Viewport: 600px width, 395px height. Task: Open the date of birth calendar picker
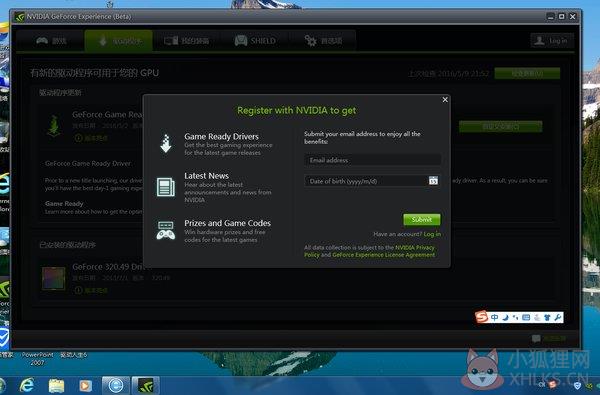[433, 180]
